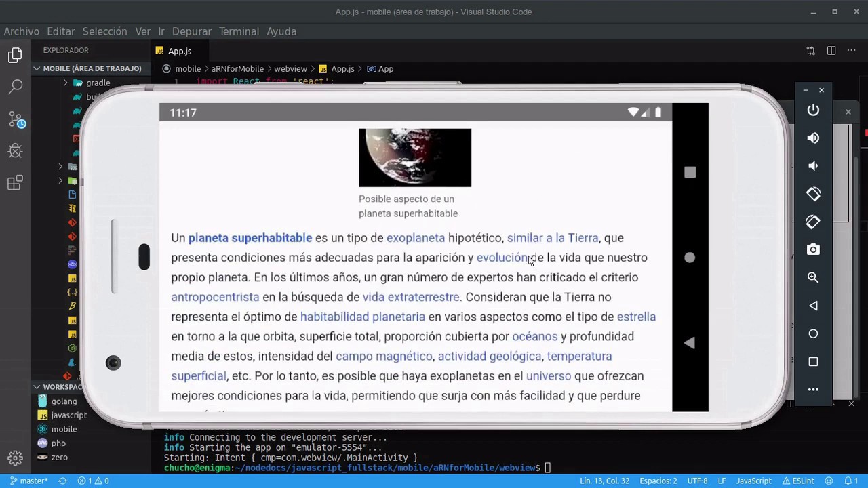868x488 pixels.
Task: Open the 'similar a la Tierra' link
Action: point(553,238)
